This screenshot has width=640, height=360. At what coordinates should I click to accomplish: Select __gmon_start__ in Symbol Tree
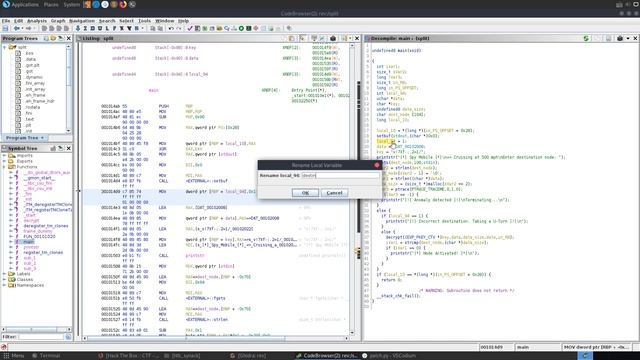[39, 178]
